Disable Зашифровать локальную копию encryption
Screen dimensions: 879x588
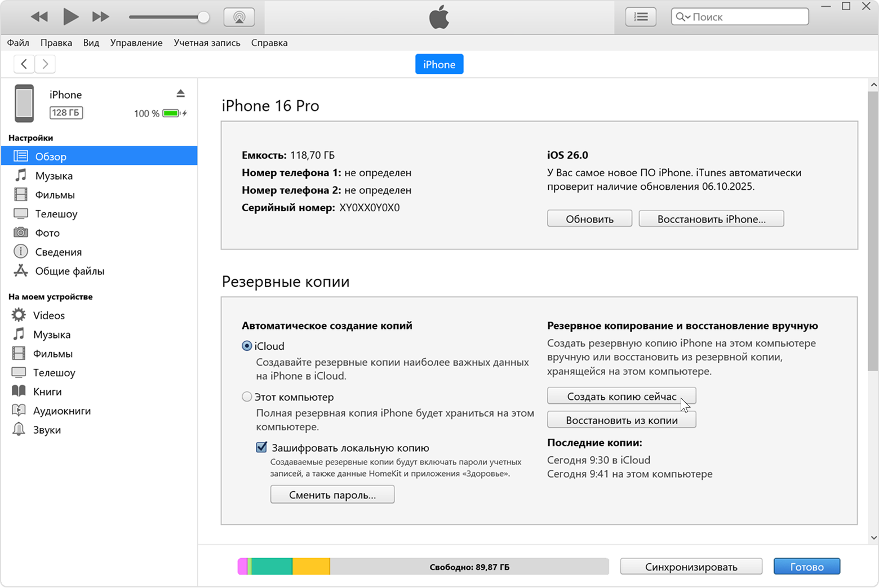261,447
